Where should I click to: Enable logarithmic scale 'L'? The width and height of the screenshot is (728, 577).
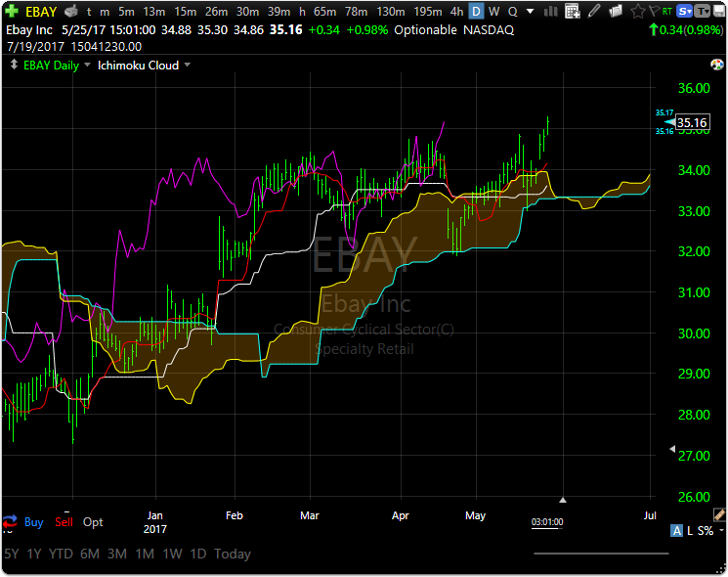coord(690,530)
